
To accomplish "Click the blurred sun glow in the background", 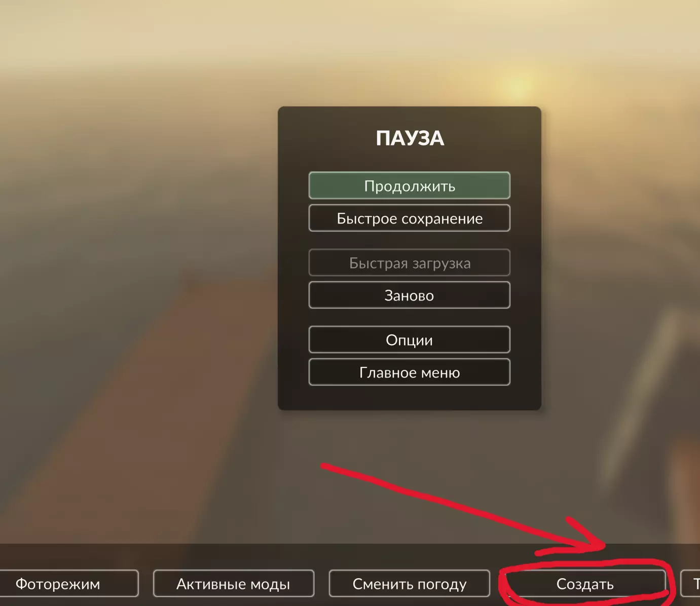I will (x=517, y=87).
